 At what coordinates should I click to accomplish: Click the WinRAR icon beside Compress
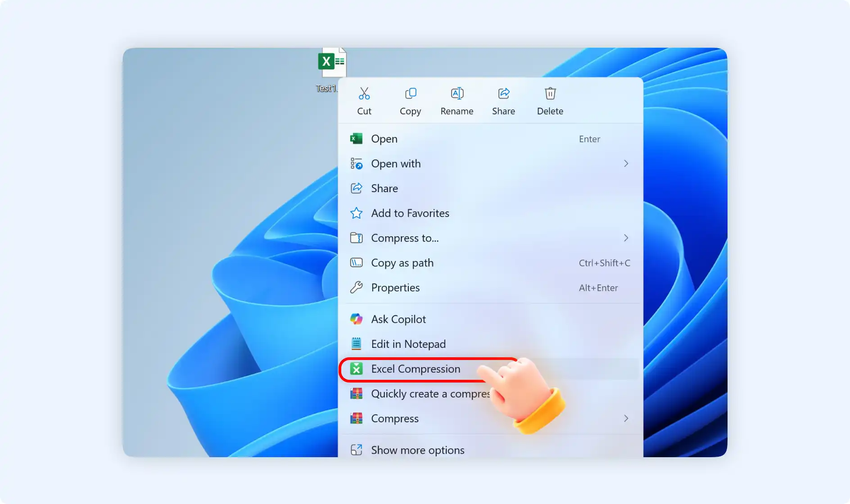[356, 418]
